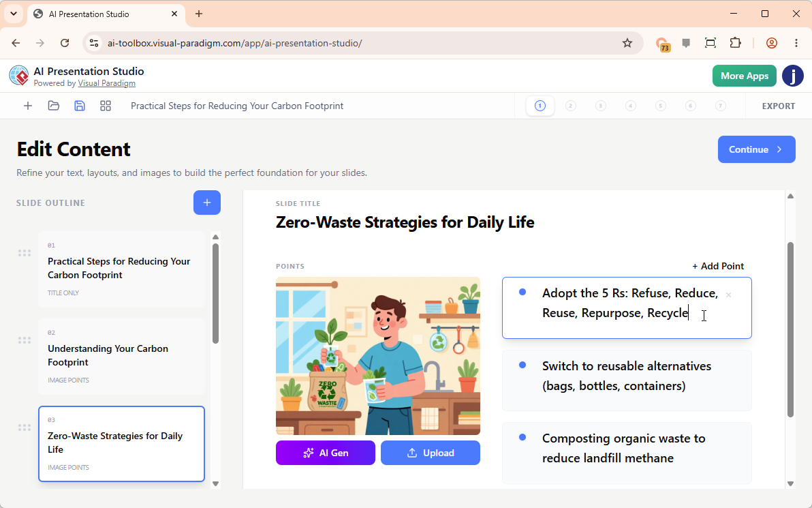
Task: Click the browser profile icon
Action: [x=772, y=43]
